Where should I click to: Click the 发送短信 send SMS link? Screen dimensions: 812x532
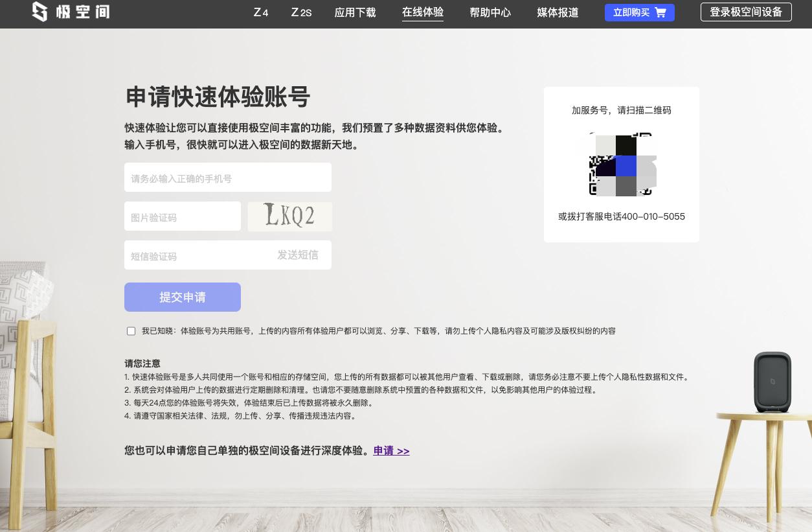pos(298,255)
